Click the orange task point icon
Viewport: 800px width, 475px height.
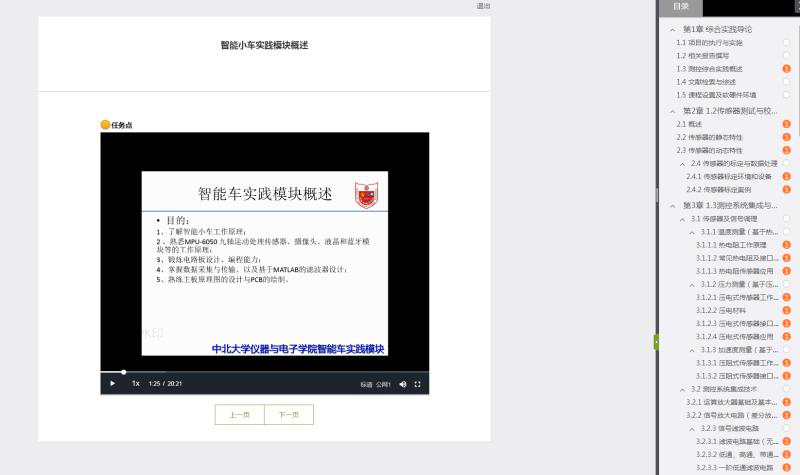105,125
